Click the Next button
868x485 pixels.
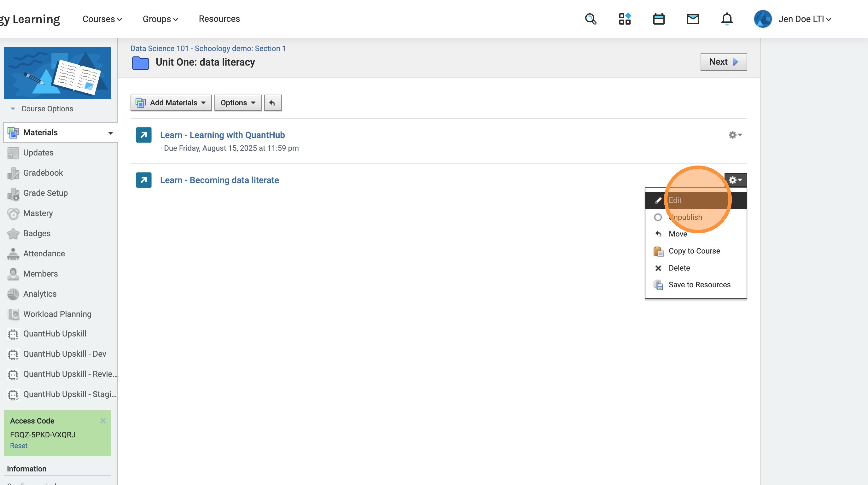pyautogui.click(x=723, y=62)
